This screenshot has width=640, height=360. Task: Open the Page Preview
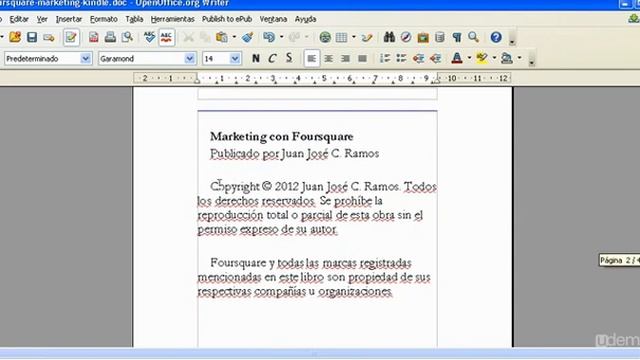127,37
